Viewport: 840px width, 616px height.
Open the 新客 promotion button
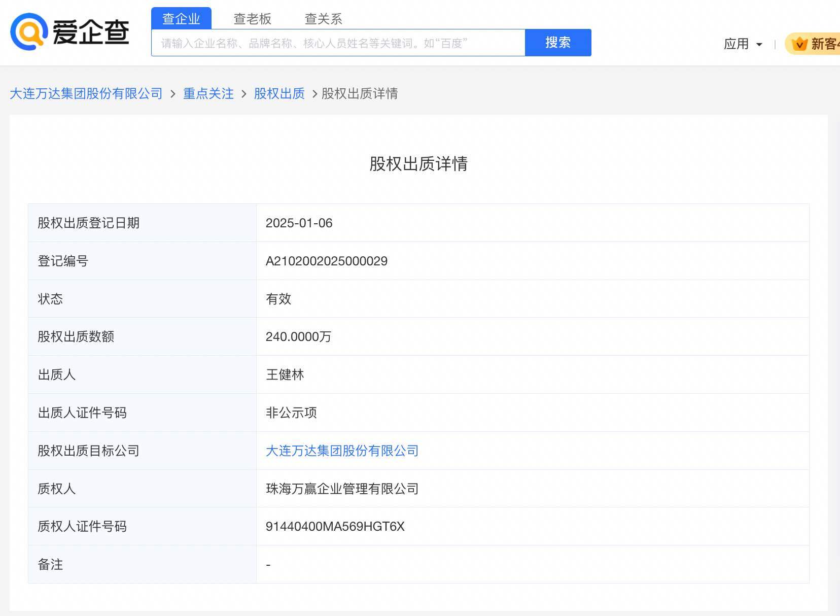pyautogui.click(x=813, y=44)
